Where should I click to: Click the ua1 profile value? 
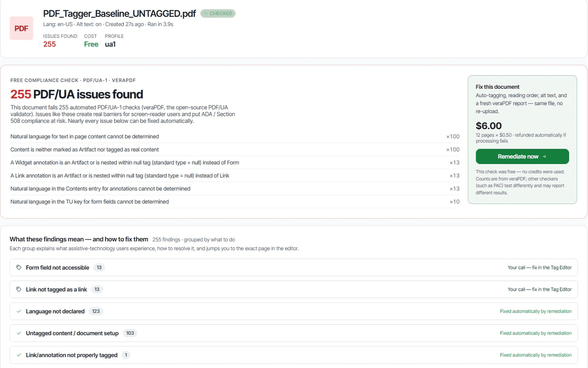[110, 44]
